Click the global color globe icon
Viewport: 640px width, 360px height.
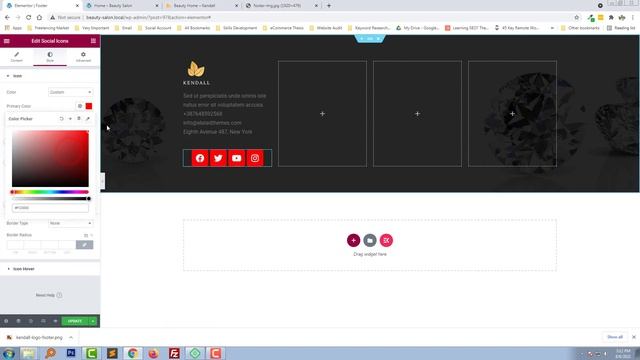(x=80, y=106)
